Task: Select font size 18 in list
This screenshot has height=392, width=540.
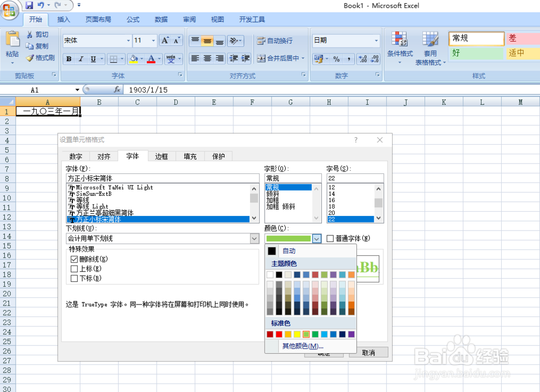Action: coord(350,206)
